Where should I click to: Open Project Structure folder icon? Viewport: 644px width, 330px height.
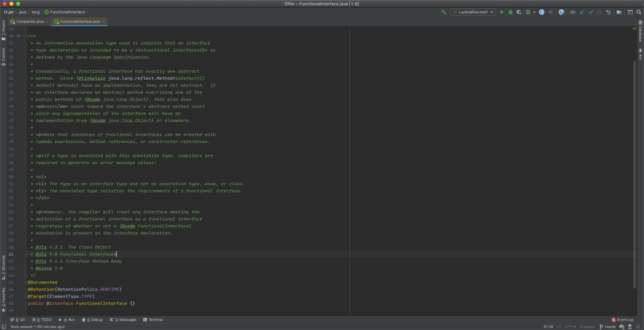click(x=619, y=12)
